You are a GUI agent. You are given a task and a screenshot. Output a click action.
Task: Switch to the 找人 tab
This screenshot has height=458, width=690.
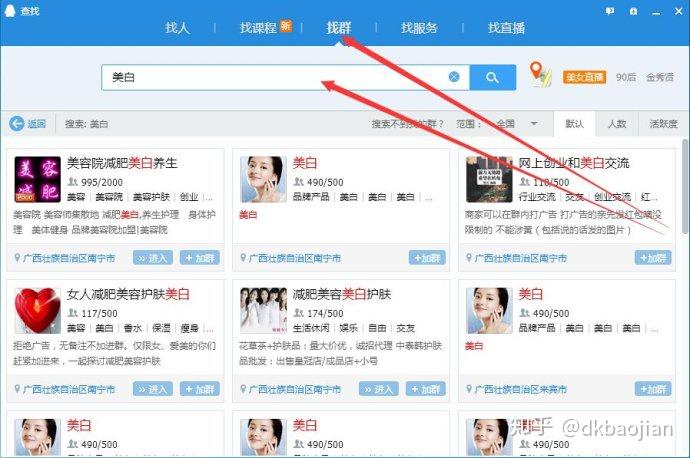(177, 28)
